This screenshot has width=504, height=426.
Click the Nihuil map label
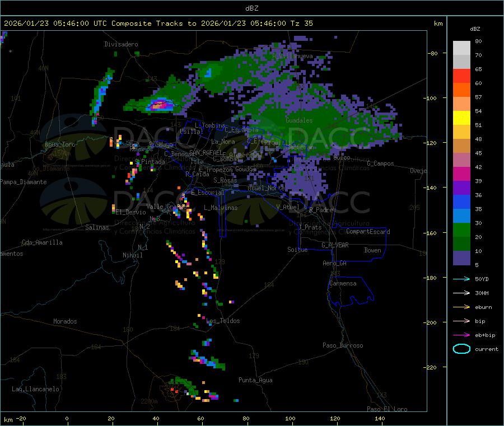point(132,255)
